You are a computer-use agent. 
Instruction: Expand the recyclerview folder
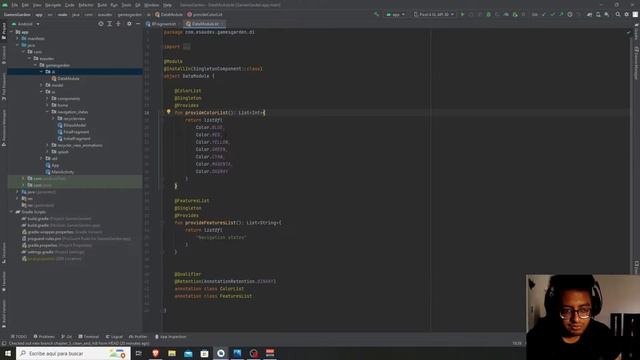53,118
